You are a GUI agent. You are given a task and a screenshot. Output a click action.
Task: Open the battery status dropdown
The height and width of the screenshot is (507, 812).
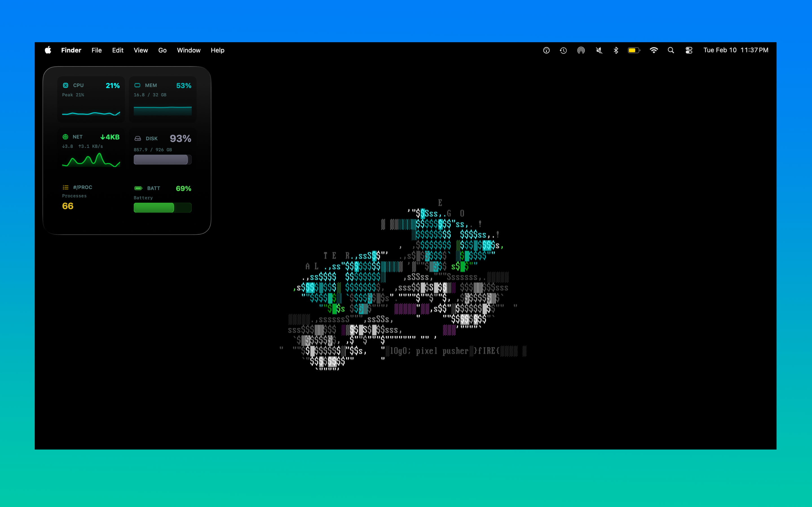coord(634,50)
